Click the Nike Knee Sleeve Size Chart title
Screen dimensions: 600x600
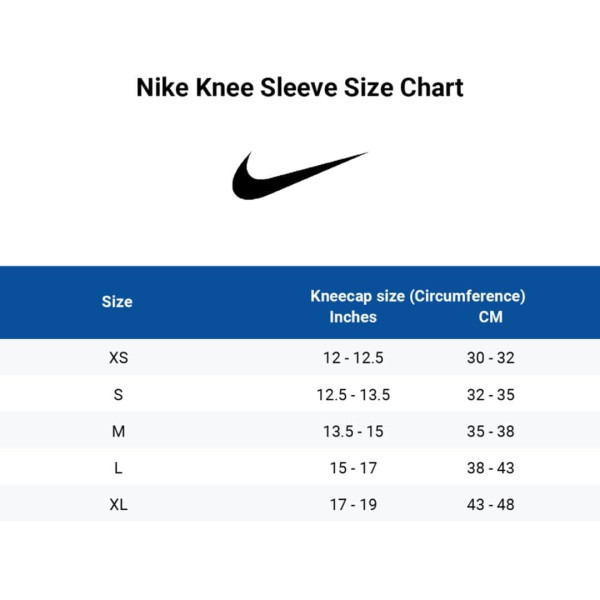(300, 88)
